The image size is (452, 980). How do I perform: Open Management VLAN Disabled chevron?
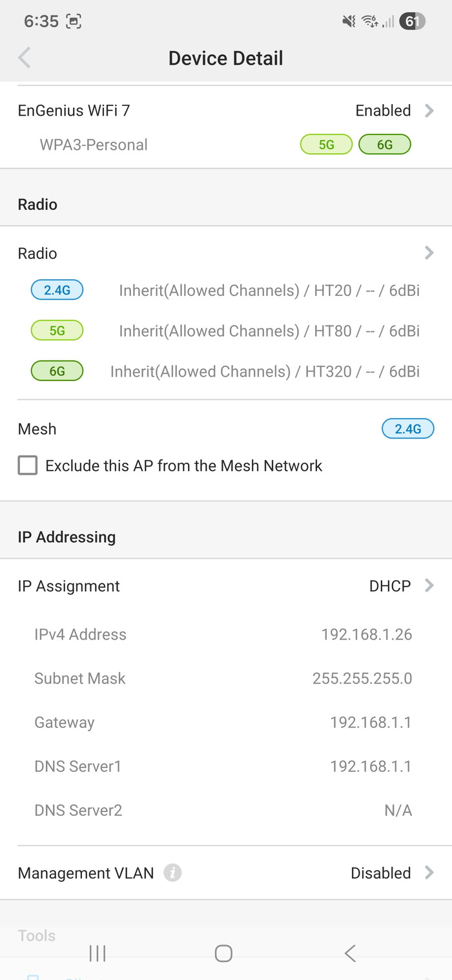(429, 873)
